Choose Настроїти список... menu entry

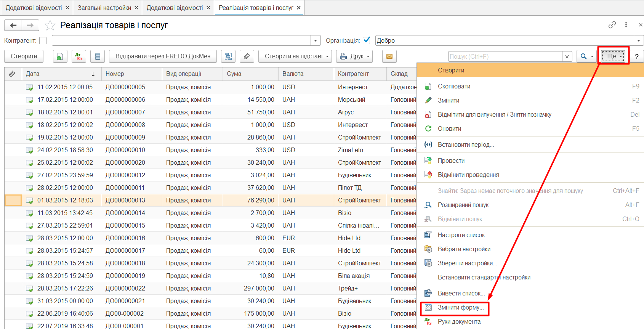tap(530, 235)
